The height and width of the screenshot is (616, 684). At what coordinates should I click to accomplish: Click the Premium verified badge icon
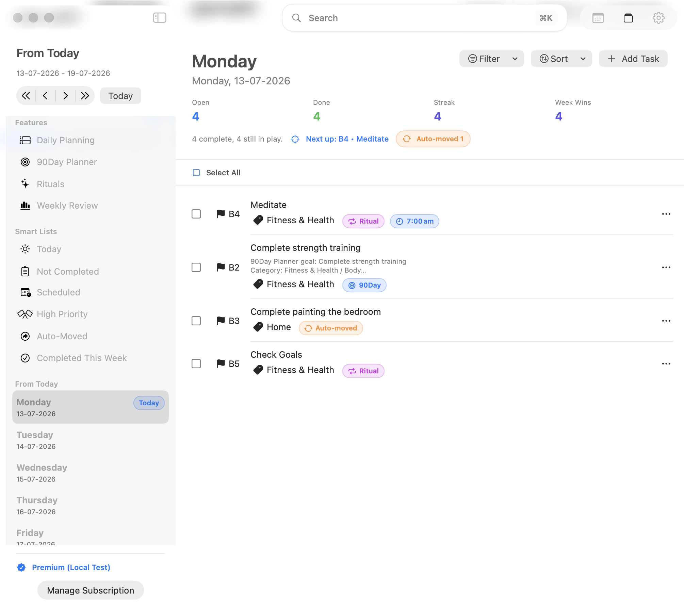(x=21, y=567)
